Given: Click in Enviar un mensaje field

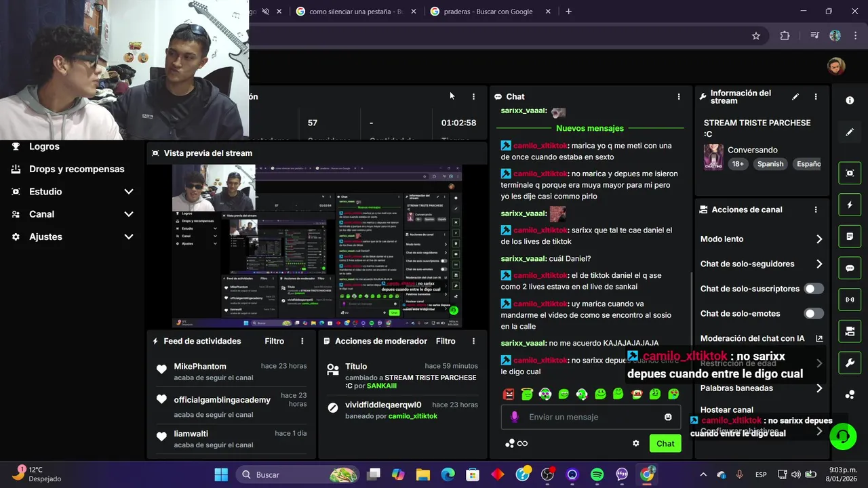Looking at the screenshot, I should pos(591,417).
